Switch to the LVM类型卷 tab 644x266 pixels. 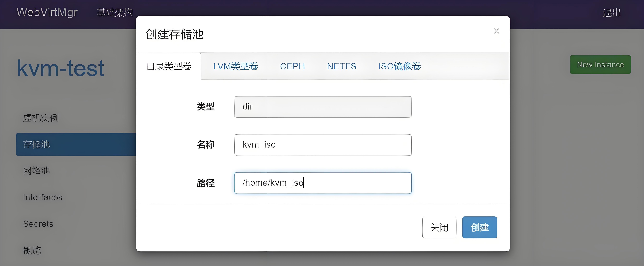(236, 66)
